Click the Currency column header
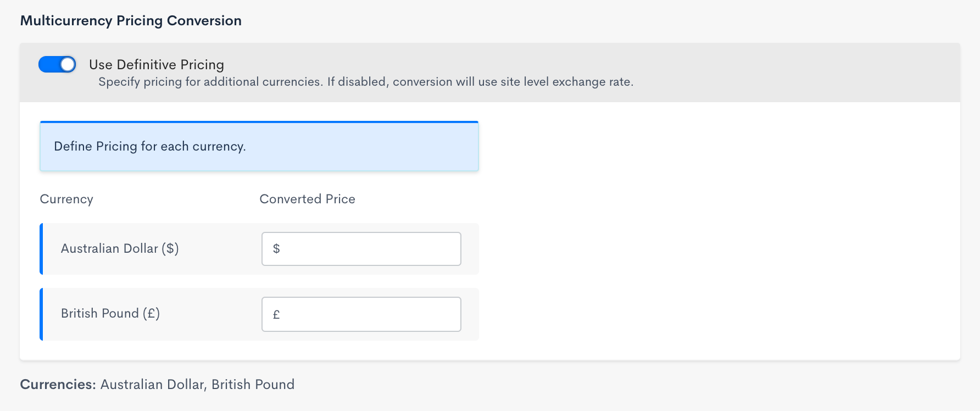980x411 pixels. (x=66, y=199)
